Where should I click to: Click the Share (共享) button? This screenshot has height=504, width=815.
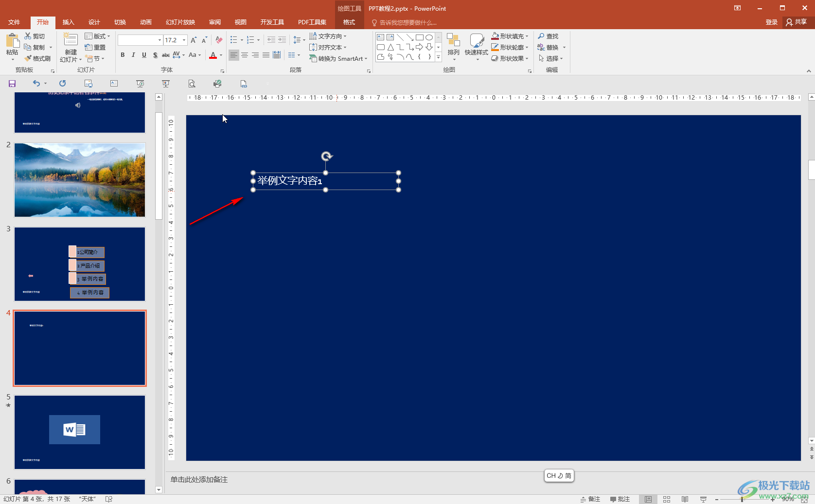click(797, 22)
